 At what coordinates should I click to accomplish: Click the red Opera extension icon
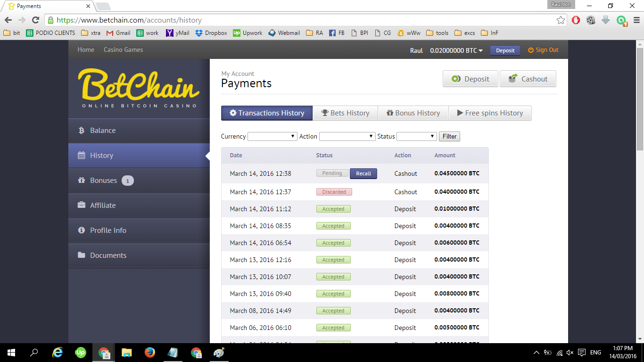[x=576, y=20]
